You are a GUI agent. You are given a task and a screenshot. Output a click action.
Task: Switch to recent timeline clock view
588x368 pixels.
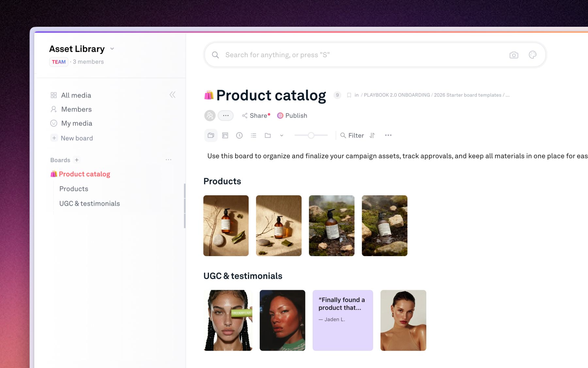coord(239,135)
